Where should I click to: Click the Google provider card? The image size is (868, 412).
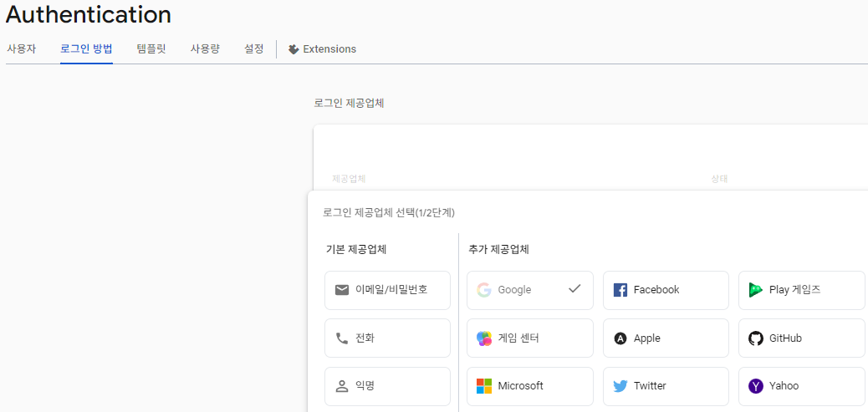coord(530,290)
